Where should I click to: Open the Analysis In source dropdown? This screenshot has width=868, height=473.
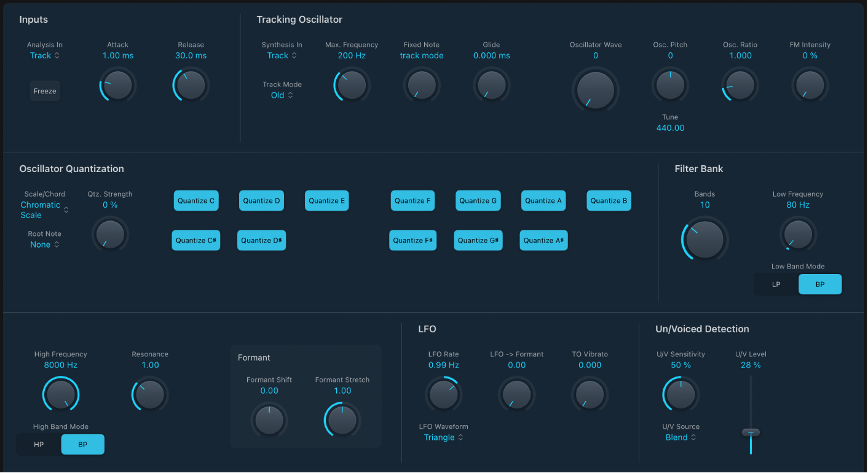pos(44,55)
